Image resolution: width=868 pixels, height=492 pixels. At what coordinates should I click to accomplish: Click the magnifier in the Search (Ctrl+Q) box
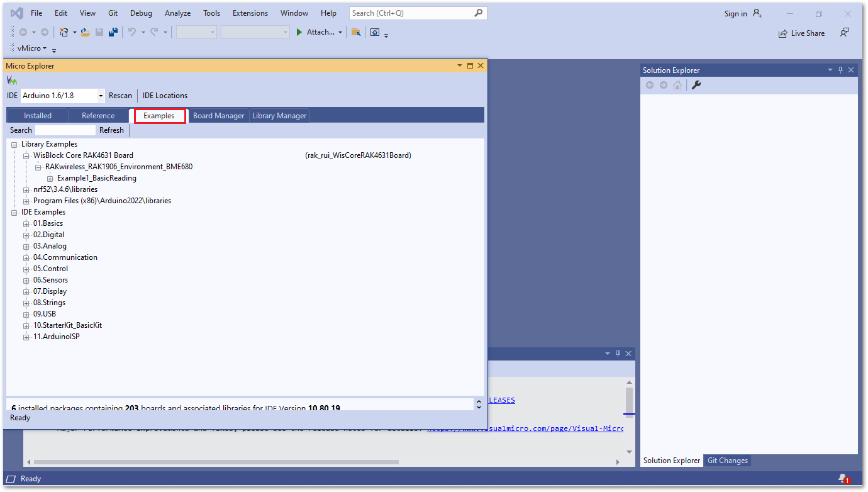click(x=479, y=13)
